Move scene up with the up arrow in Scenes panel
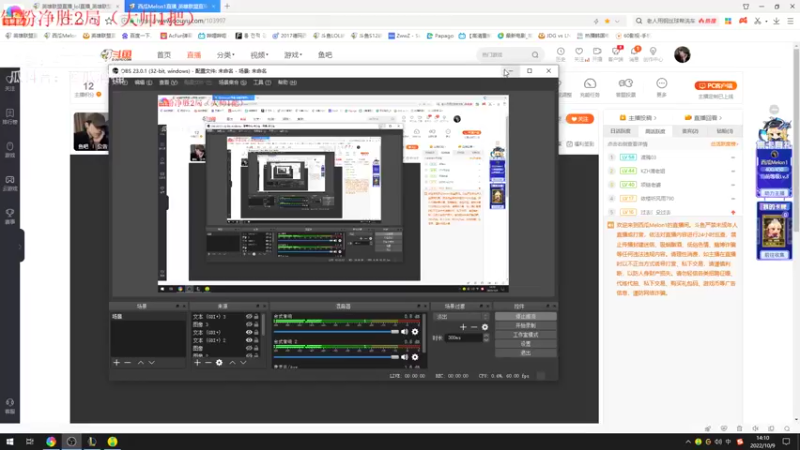 [x=141, y=362]
